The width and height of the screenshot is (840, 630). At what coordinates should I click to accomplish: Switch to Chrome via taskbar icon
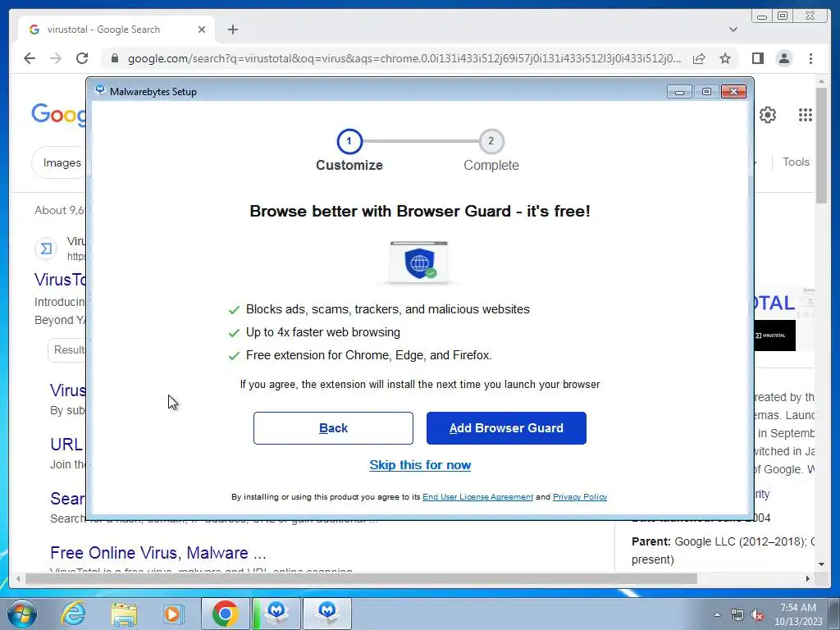[x=225, y=614]
